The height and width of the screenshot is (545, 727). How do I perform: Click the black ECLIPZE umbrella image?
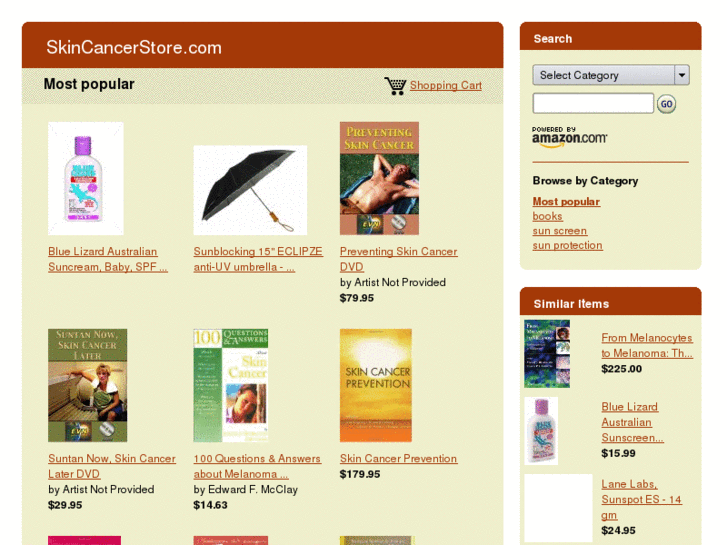pos(250,190)
